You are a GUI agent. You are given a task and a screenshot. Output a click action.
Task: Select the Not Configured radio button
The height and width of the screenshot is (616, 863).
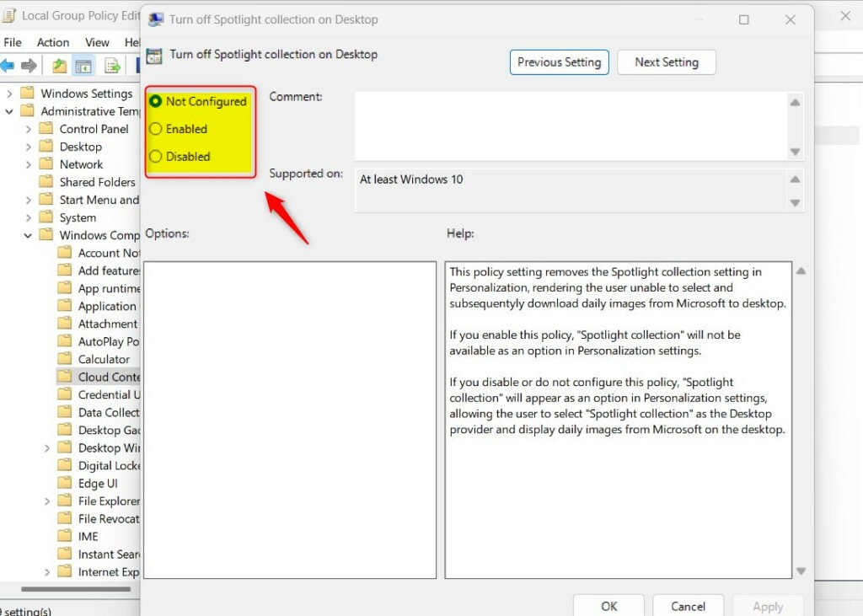155,101
